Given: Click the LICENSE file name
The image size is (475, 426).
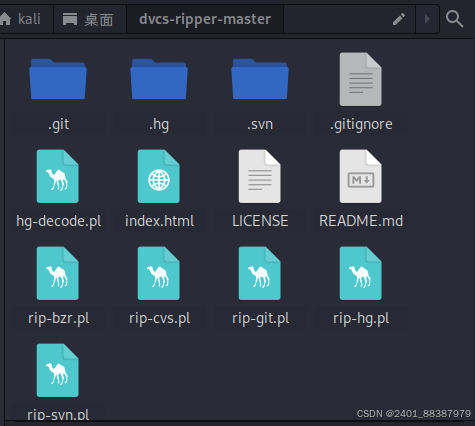Looking at the screenshot, I should click(x=260, y=221).
